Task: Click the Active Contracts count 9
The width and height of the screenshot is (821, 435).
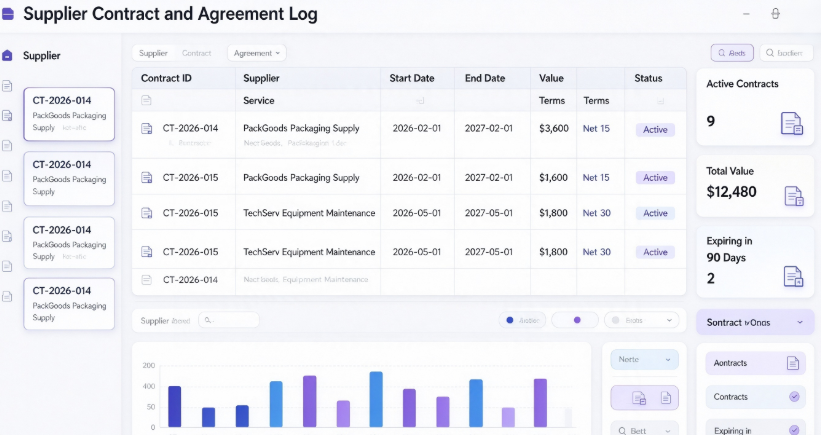Action: click(711, 121)
